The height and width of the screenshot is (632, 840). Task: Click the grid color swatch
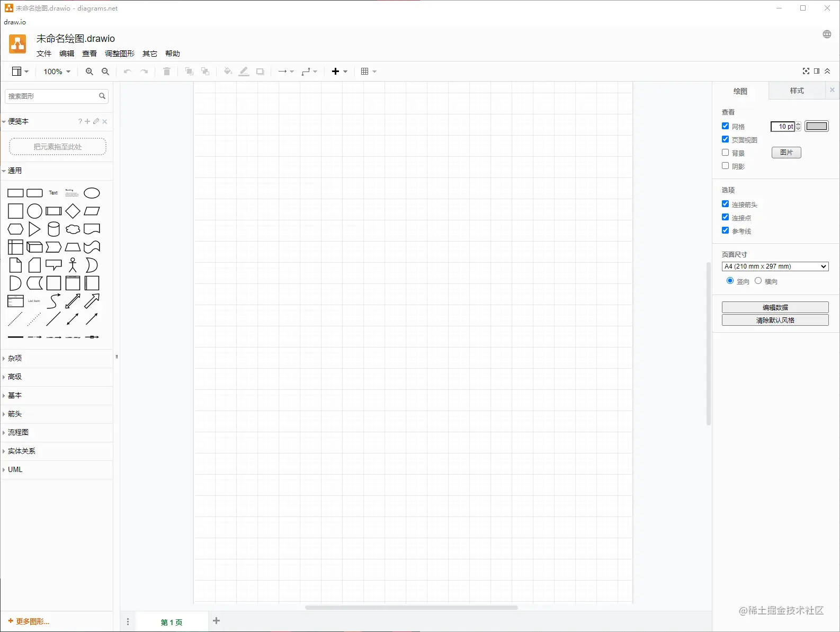point(817,126)
